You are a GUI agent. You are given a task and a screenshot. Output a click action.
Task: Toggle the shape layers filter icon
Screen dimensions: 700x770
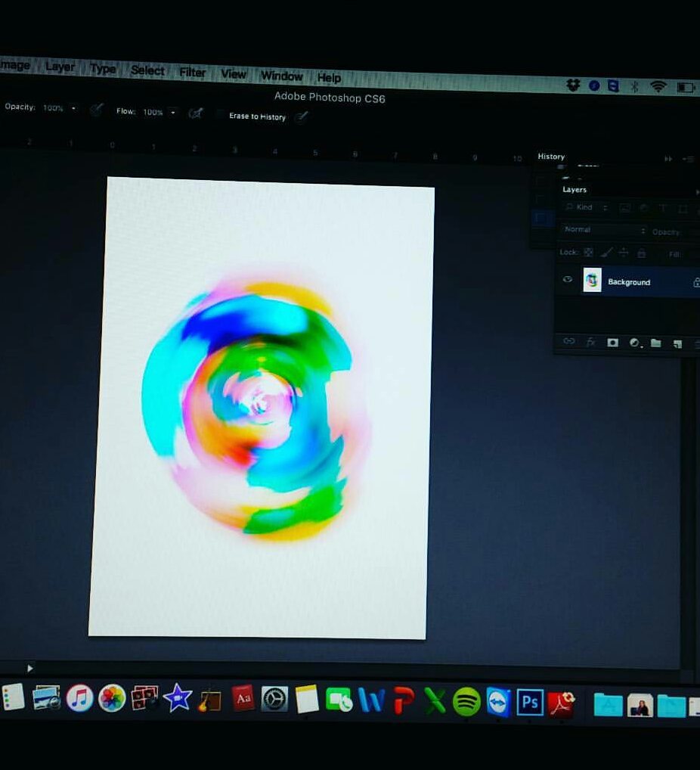(x=683, y=209)
